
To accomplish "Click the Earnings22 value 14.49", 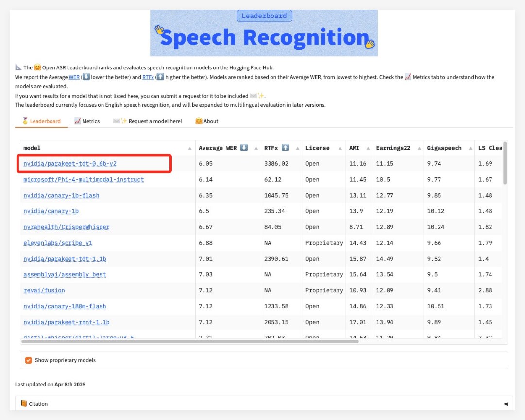I will click(x=385, y=259).
